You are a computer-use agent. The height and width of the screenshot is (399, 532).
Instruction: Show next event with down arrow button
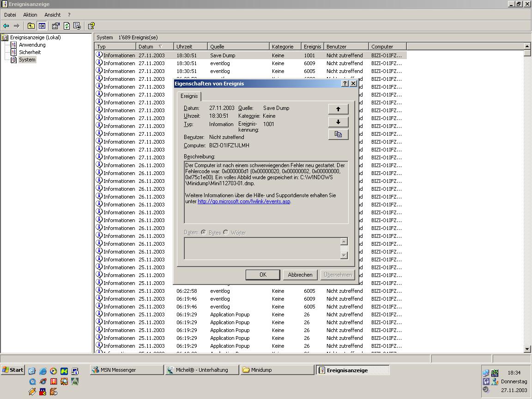(x=338, y=122)
